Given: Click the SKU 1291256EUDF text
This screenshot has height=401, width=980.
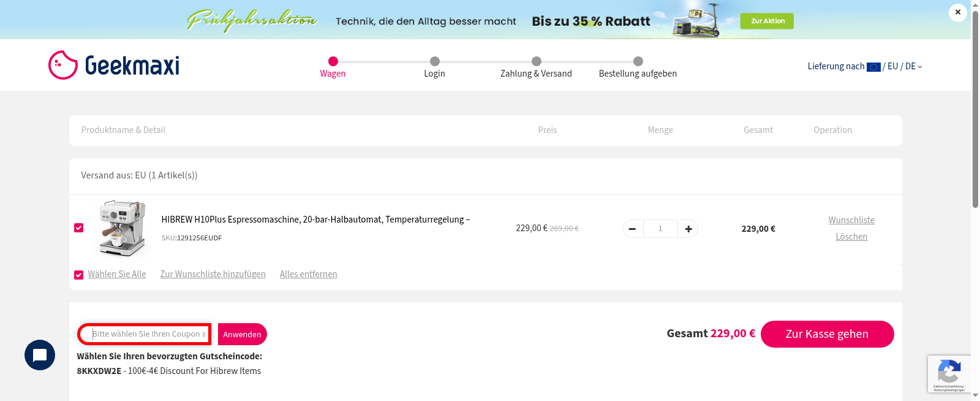Looking at the screenshot, I should point(192,238).
